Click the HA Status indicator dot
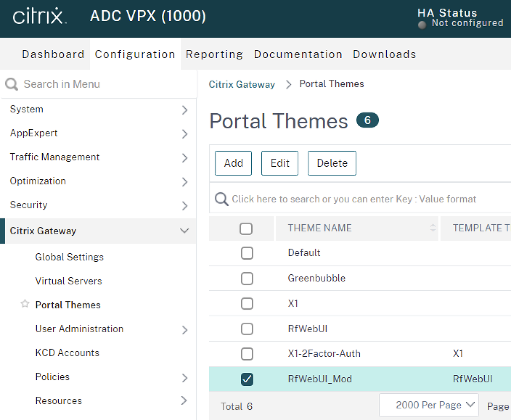Screen dimensions: 511x420 (x=422, y=25)
